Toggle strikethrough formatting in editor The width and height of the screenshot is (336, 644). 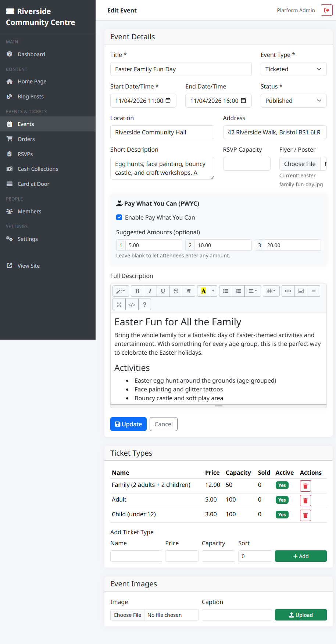click(x=176, y=291)
